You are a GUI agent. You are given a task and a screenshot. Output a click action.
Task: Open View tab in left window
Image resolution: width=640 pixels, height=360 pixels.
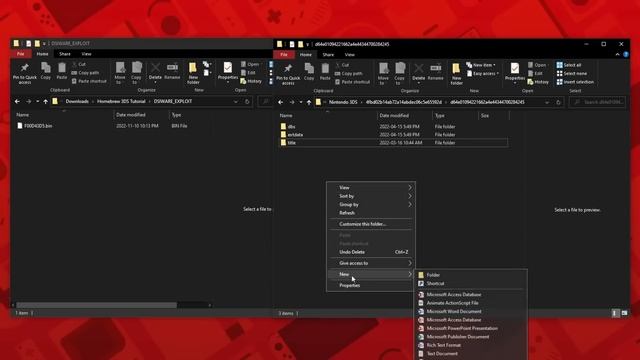click(86, 53)
